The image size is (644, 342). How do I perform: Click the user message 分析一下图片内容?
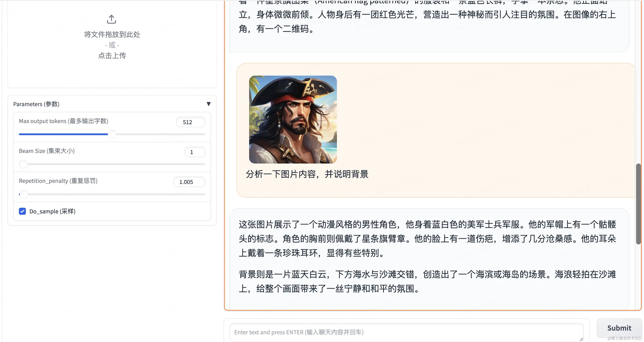[307, 174]
